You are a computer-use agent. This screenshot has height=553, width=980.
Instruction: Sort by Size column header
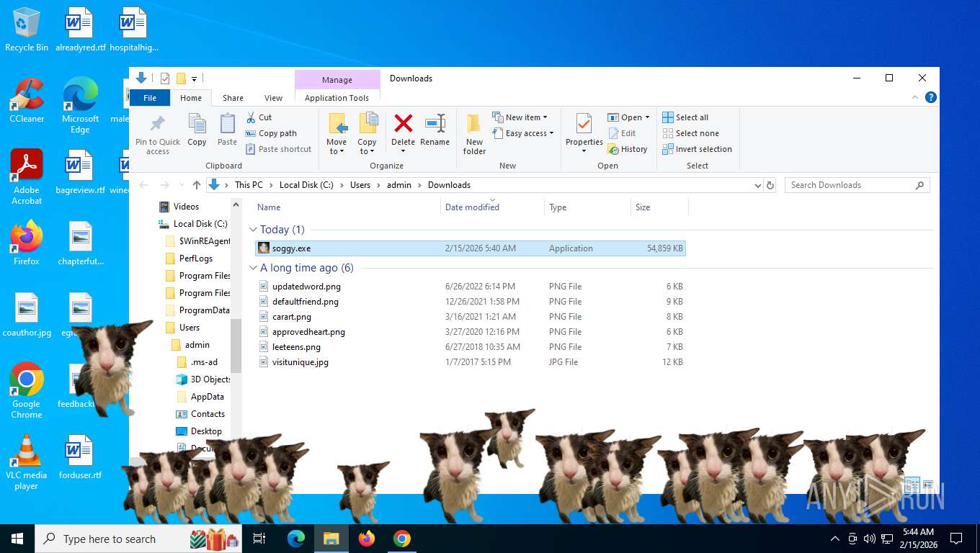coord(659,207)
